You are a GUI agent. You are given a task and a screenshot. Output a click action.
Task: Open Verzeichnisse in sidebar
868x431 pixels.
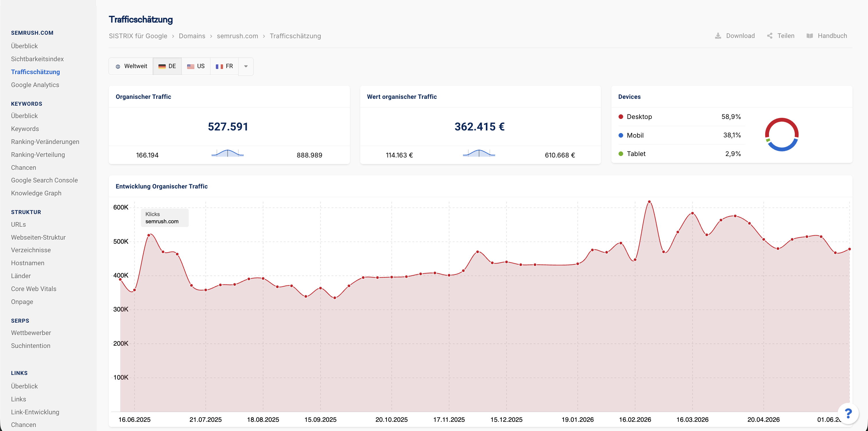(31, 250)
